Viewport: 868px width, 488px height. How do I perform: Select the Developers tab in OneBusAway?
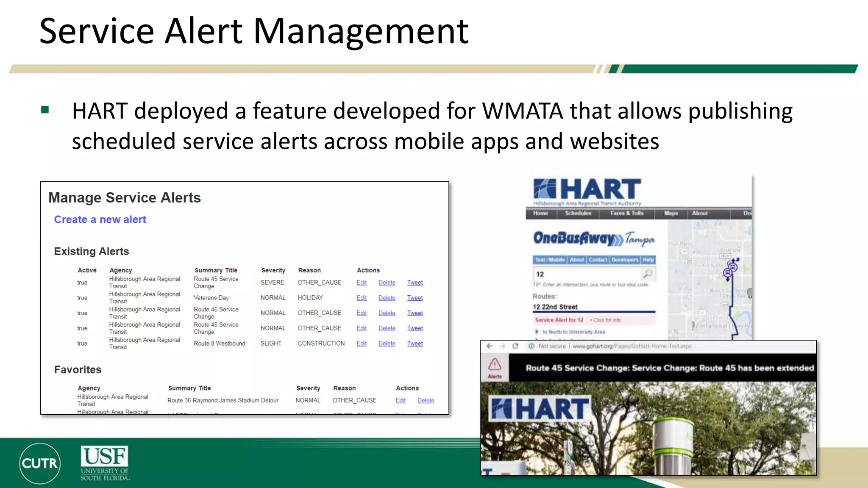pos(625,260)
